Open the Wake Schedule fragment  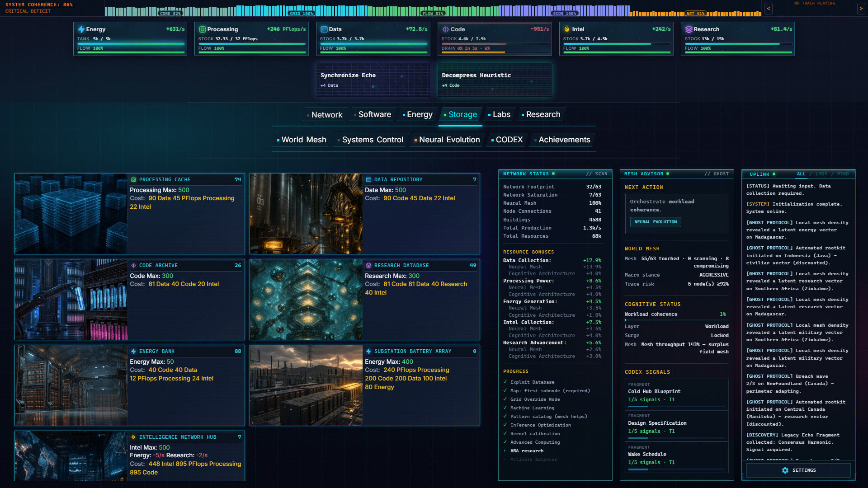point(677,457)
